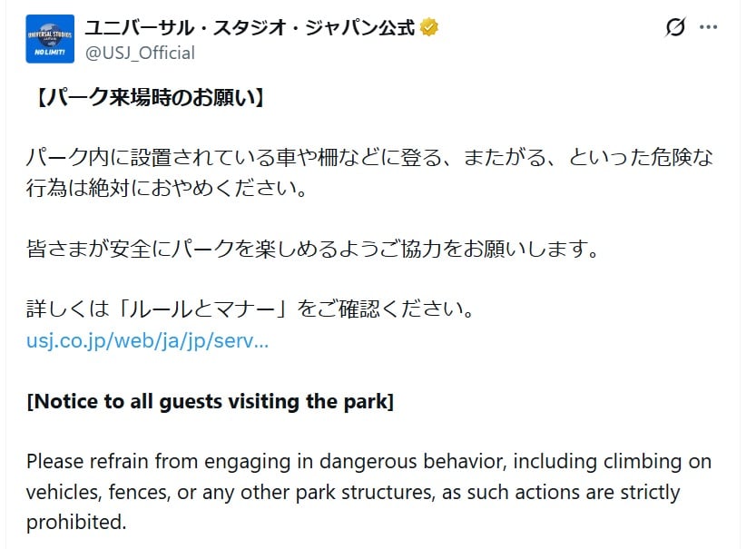Click the bold Notice to all guests heading

pyautogui.click(x=210, y=401)
